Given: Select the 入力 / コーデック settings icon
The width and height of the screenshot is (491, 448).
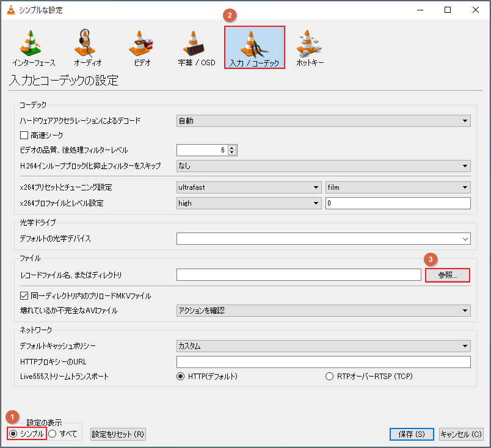Looking at the screenshot, I should (x=254, y=47).
